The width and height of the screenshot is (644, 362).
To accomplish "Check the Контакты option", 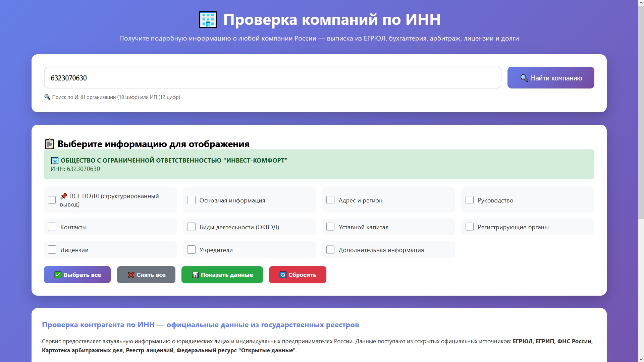I will pyautogui.click(x=52, y=227).
